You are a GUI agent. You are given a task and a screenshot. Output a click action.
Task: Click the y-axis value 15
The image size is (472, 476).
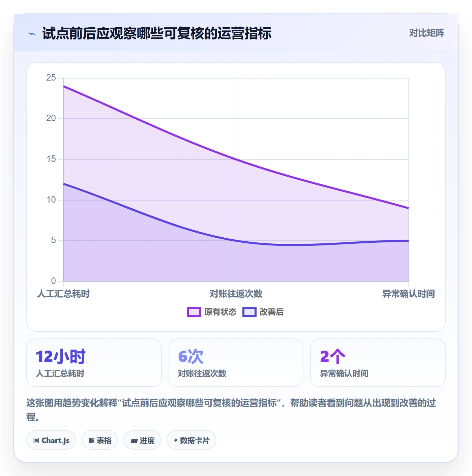click(51, 159)
